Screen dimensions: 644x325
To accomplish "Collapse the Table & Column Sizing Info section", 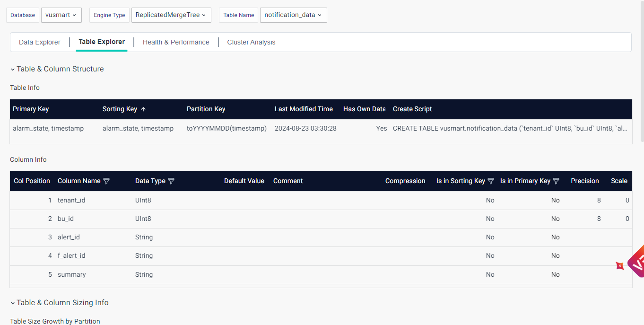I will coord(13,303).
